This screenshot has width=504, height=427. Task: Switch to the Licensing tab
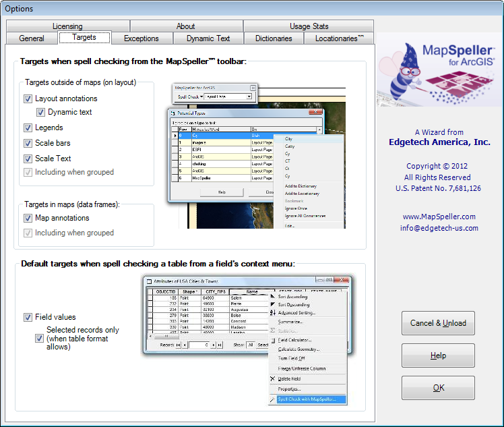[67, 26]
